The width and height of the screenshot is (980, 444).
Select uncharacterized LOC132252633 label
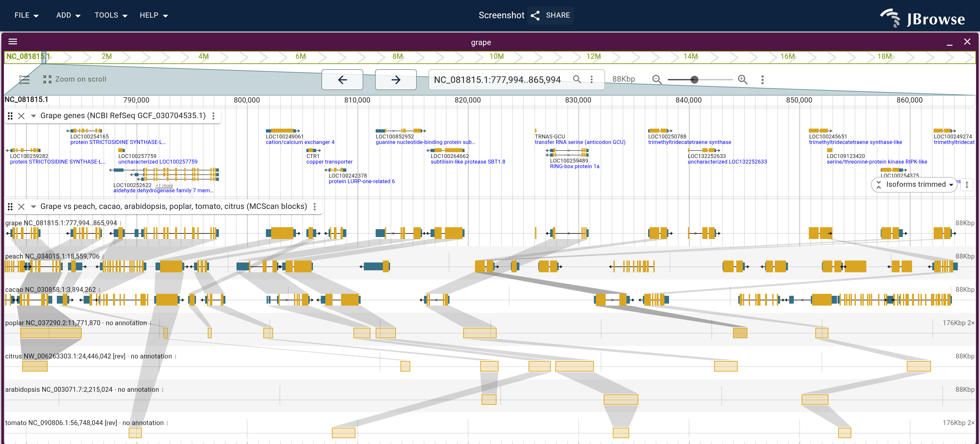(727, 162)
